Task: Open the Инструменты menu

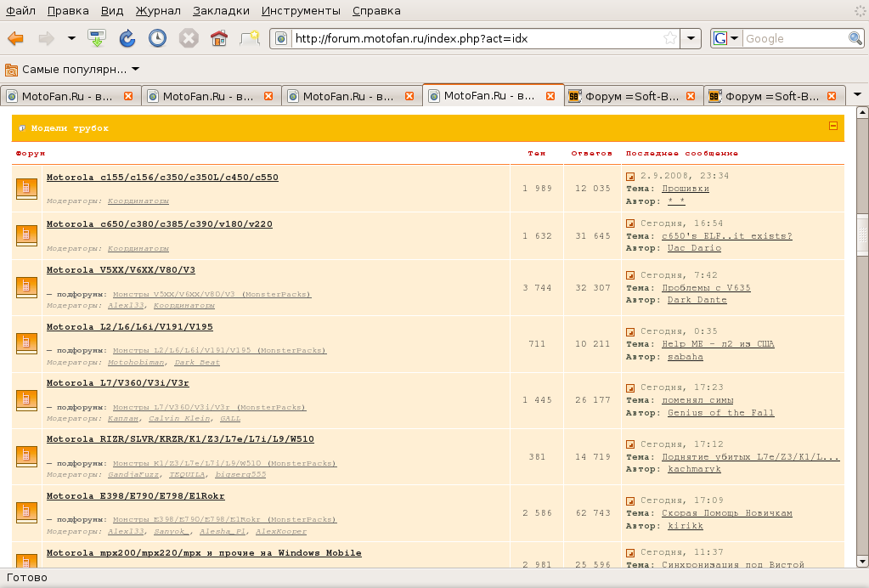Action: tap(301, 10)
